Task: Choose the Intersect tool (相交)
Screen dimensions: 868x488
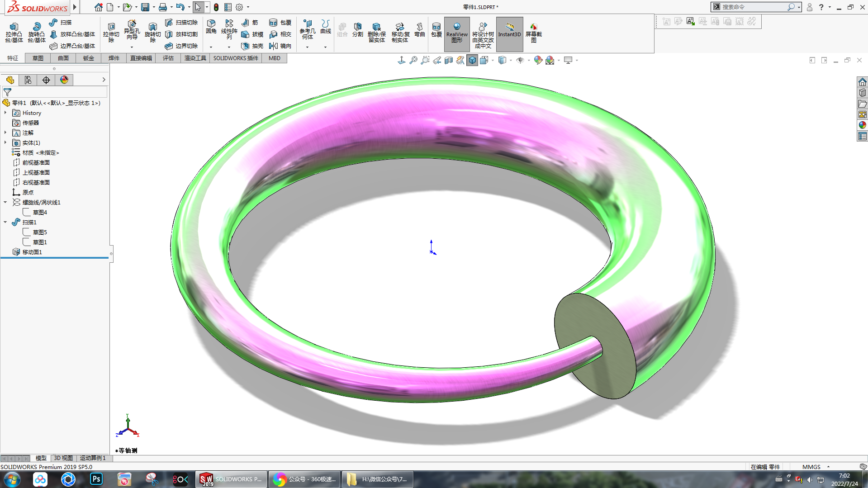Action: pyautogui.click(x=280, y=34)
